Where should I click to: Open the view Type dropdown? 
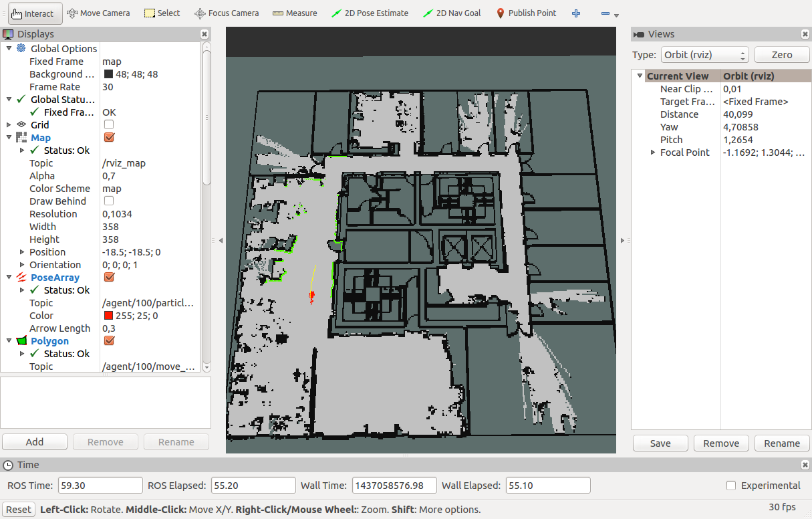704,55
